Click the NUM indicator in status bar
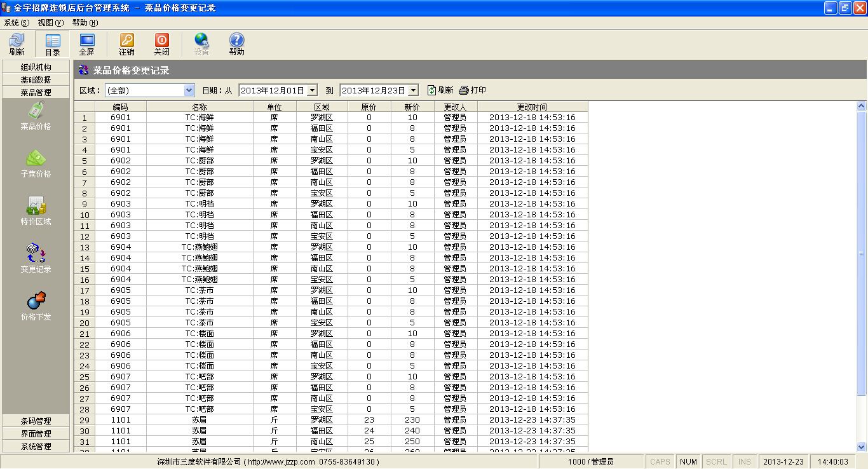Image resolution: width=868 pixels, height=469 pixels. click(x=688, y=462)
